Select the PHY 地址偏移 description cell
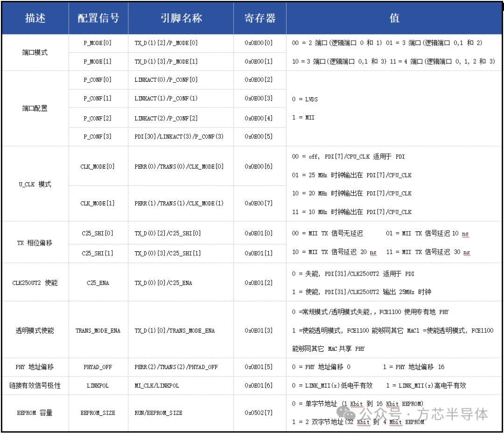This screenshot has height=434, width=504. (x=35, y=367)
